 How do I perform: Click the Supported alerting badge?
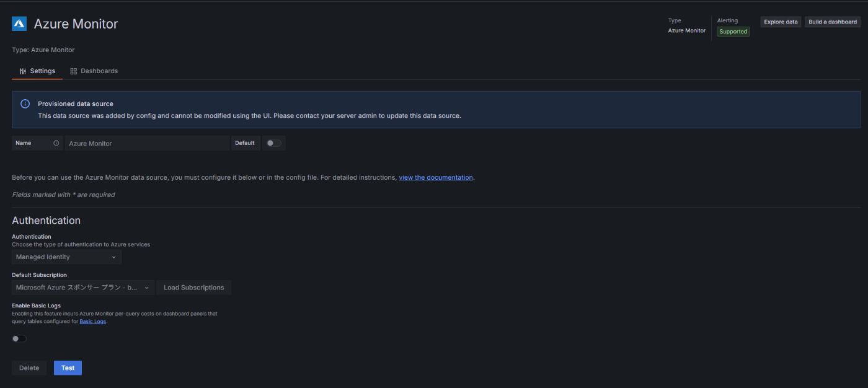point(733,32)
